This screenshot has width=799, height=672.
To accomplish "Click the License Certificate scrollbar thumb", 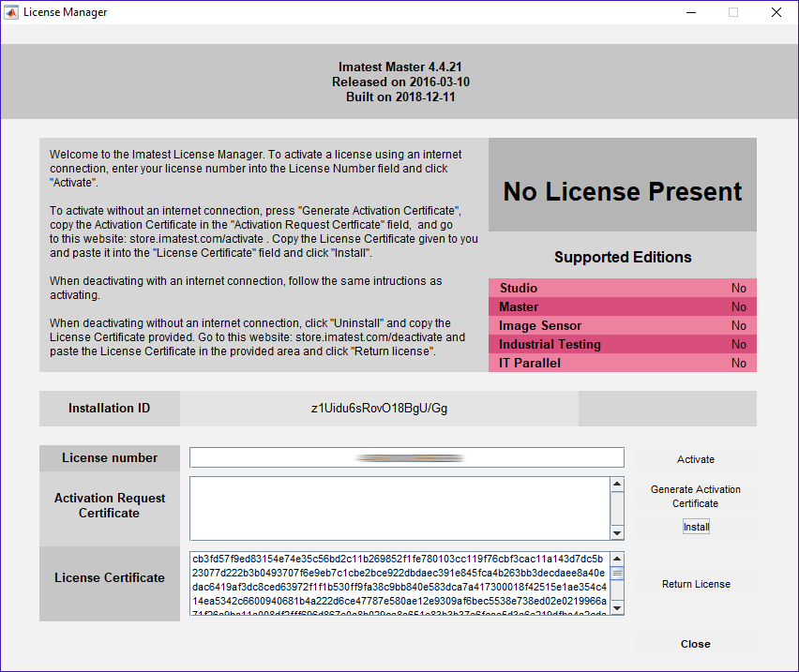I will (x=617, y=574).
